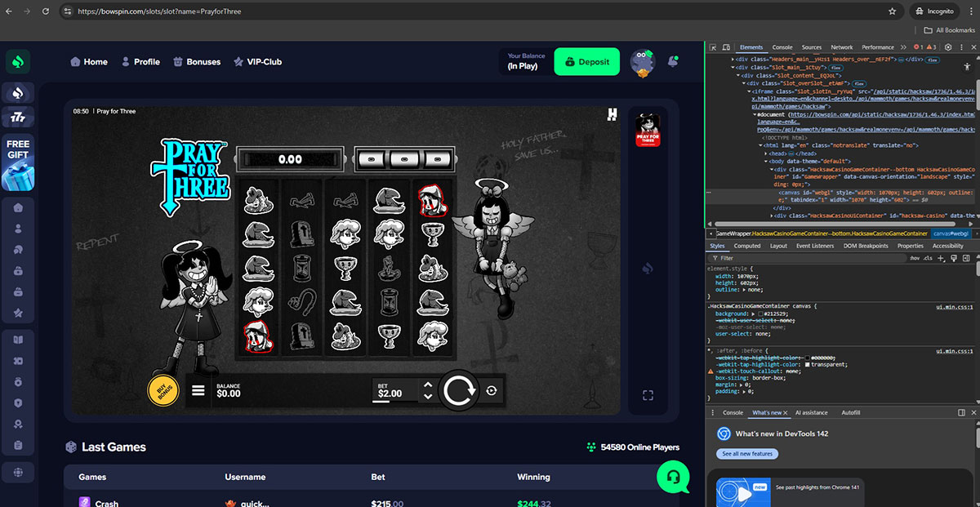Open the autoplay spin settings

point(492,391)
